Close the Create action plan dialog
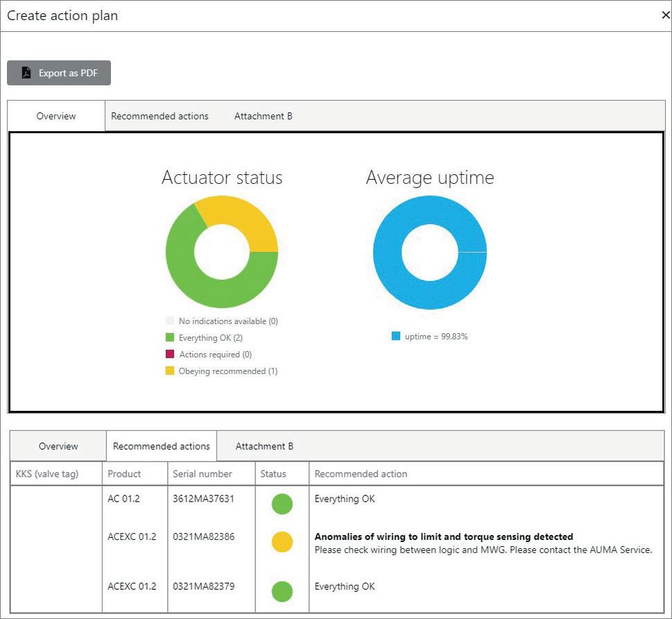This screenshot has width=672, height=619. pos(666,15)
